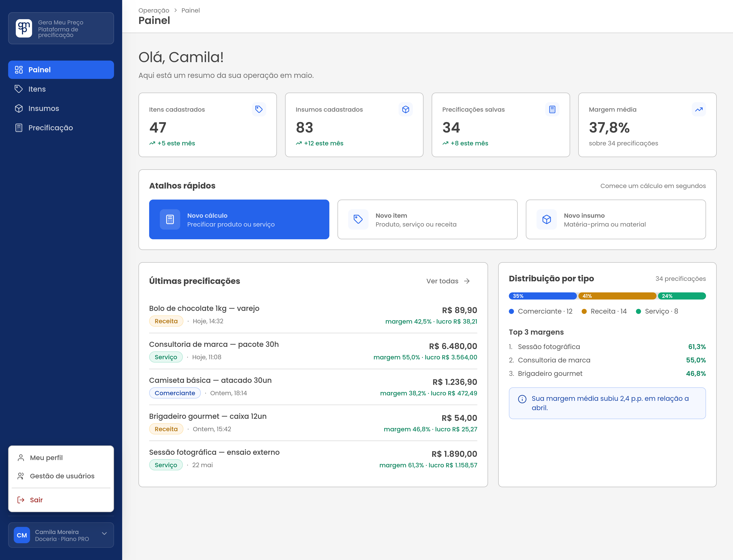Click green 24% Serviço bar segment

[682, 296]
